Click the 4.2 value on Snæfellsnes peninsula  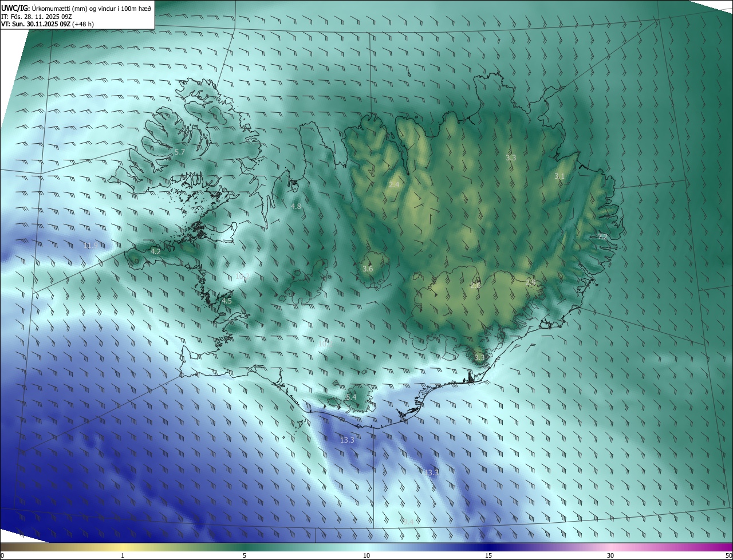(155, 251)
